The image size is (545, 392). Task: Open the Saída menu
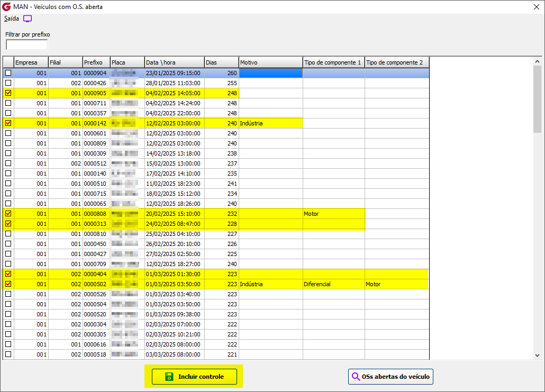12,19
